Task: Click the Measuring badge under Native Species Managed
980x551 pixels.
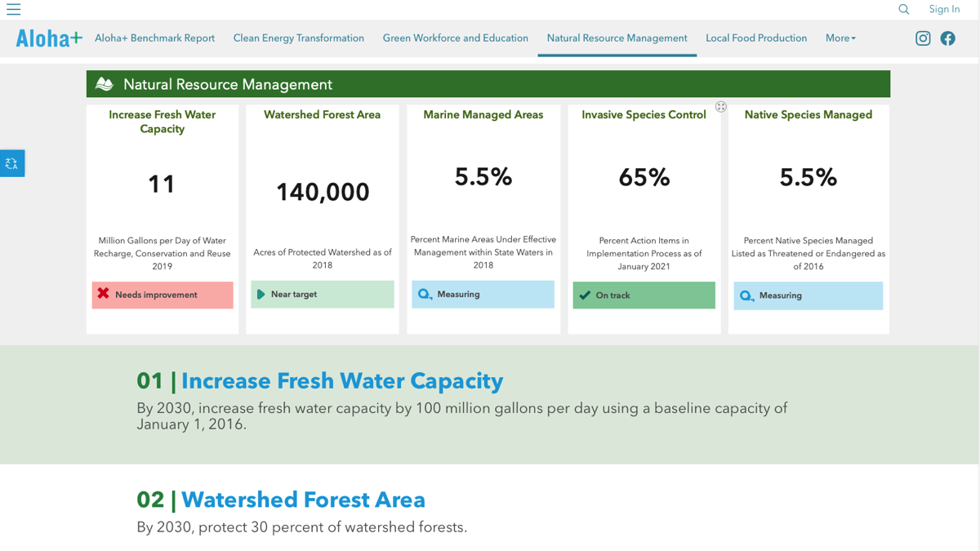Action: 808,295
